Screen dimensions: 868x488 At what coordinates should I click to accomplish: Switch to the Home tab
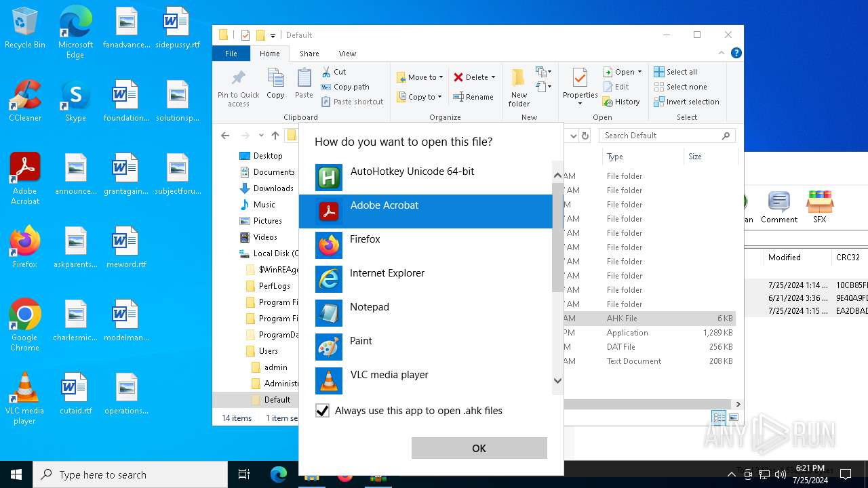click(269, 54)
